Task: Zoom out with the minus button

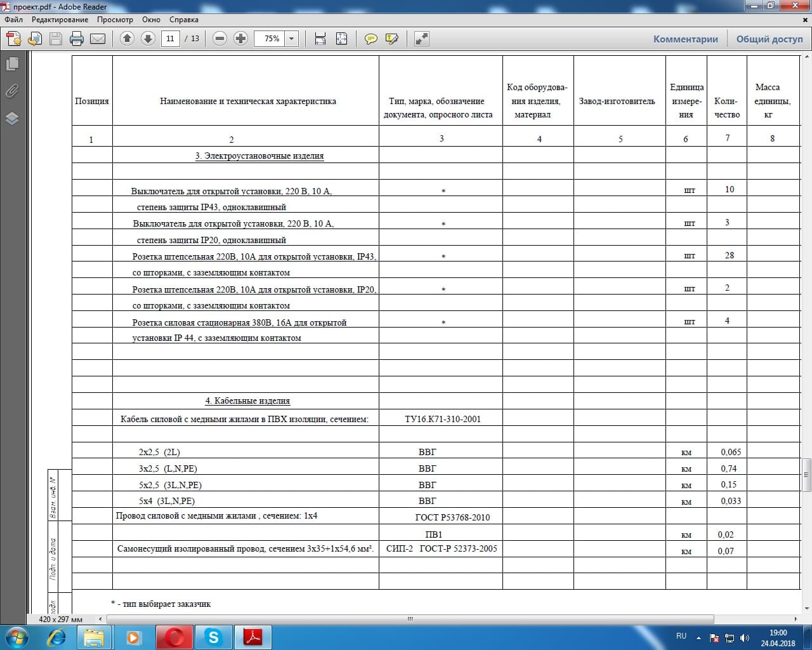Action: (x=219, y=39)
